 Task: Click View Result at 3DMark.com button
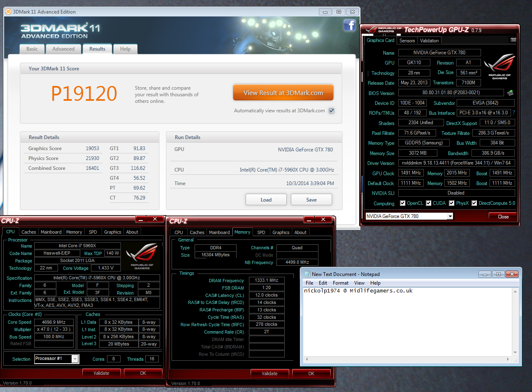(283, 93)
